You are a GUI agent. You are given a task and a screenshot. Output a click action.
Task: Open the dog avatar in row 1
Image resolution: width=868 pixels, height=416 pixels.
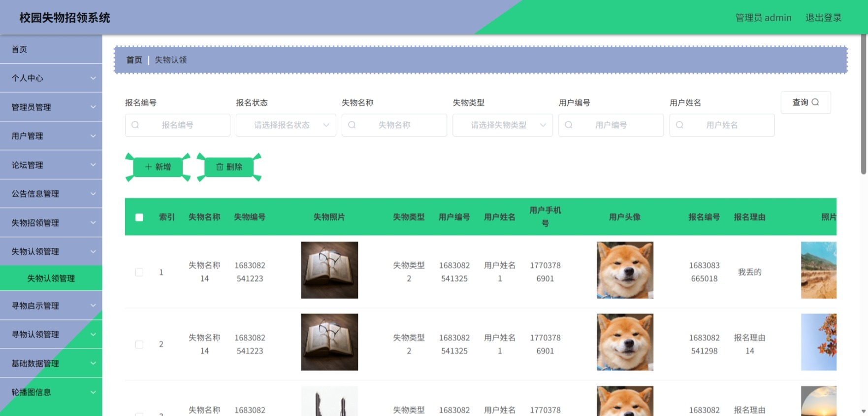(x=625, y=270)
